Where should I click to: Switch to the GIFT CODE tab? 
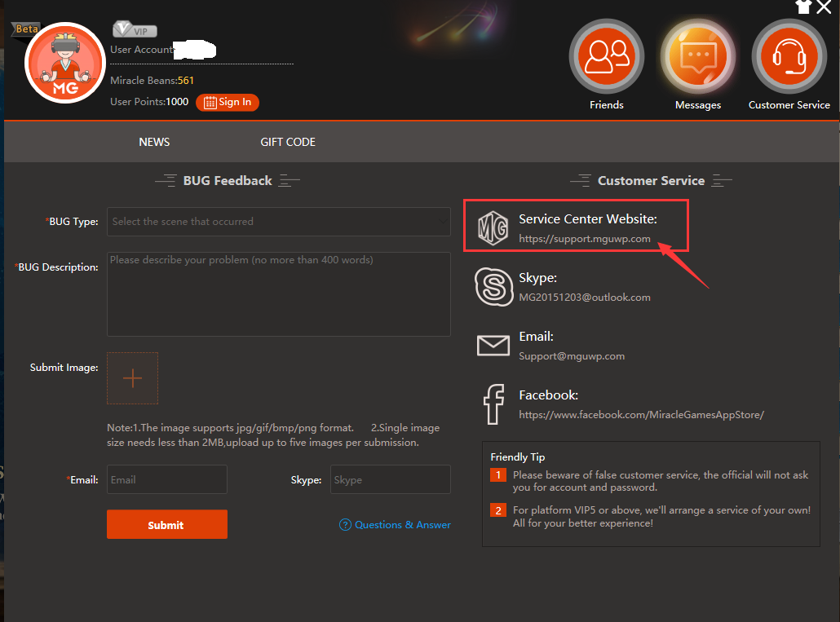coord(288,142)
